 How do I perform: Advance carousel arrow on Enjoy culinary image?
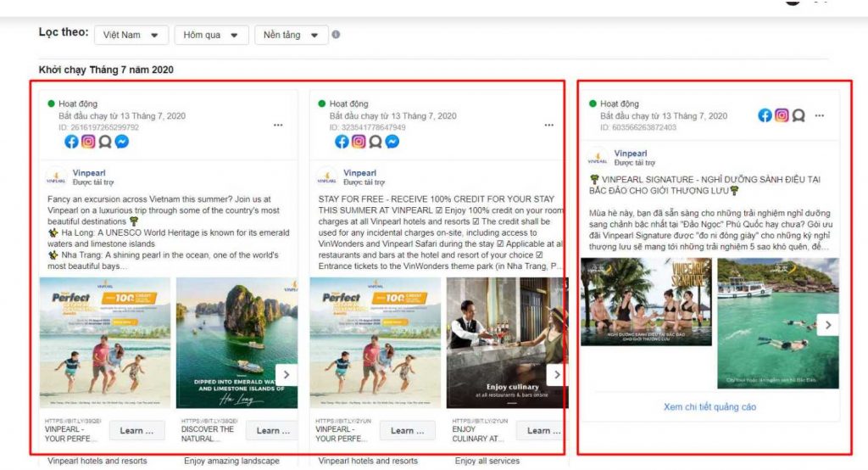pyautogui.click(x=557, y=375)
